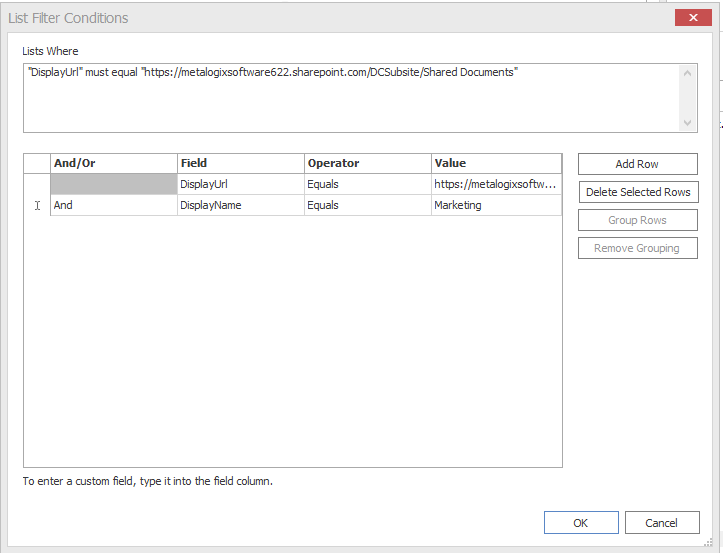
Task: Select the And cell in the second row
Action: pos(113,205)
